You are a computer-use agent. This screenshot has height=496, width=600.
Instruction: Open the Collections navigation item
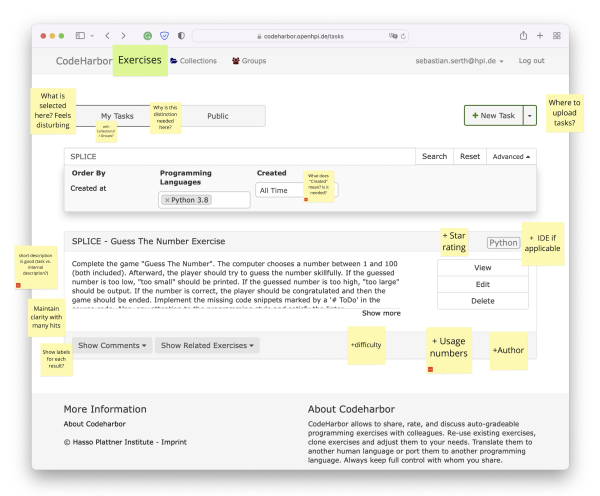tap(194, 61)
